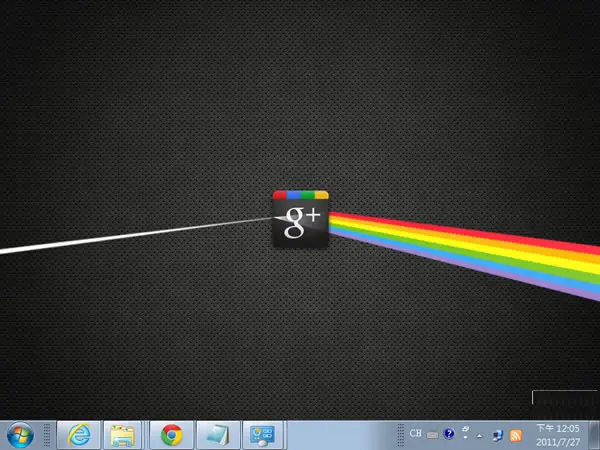Click the language bar Help question mark

pyautogui.click(x=449, y=434)
